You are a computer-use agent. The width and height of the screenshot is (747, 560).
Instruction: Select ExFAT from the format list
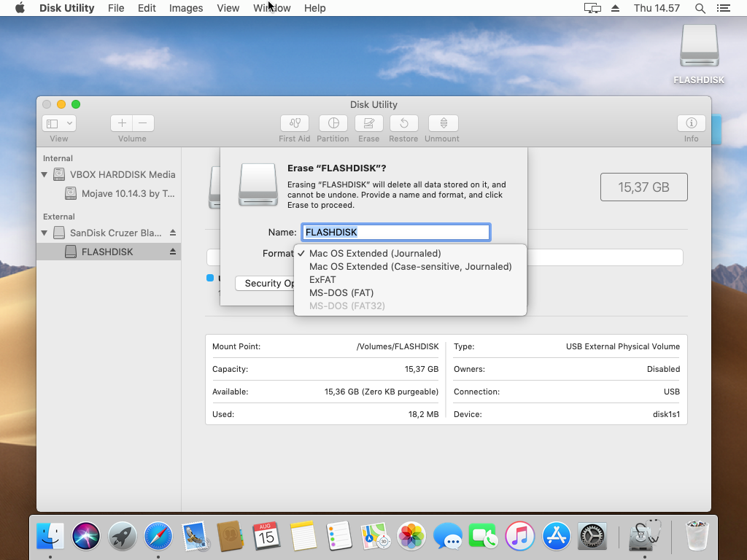[x=322, y=279]
